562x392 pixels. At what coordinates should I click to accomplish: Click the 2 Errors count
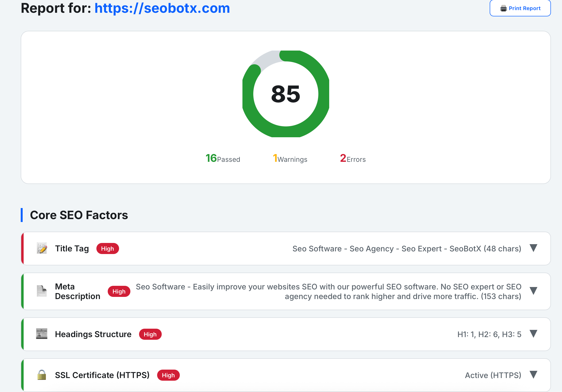pyautogui.click(x=353, y=158)
